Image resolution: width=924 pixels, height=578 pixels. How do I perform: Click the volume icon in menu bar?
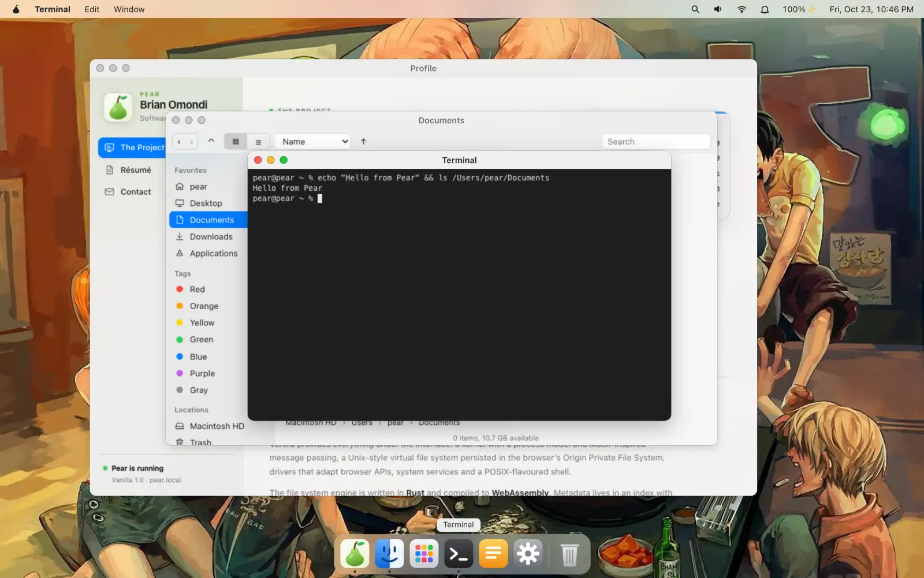click(x=718, y=9)
